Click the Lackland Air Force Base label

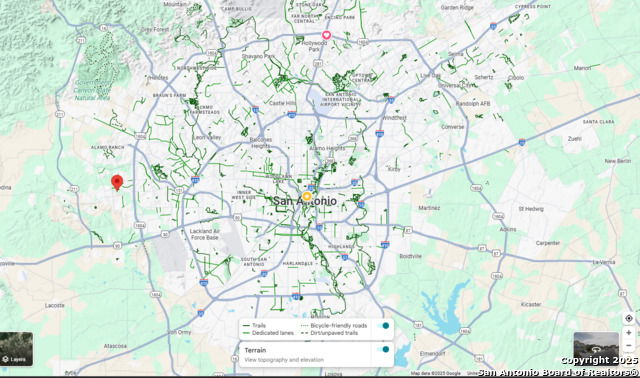[205, 234]
